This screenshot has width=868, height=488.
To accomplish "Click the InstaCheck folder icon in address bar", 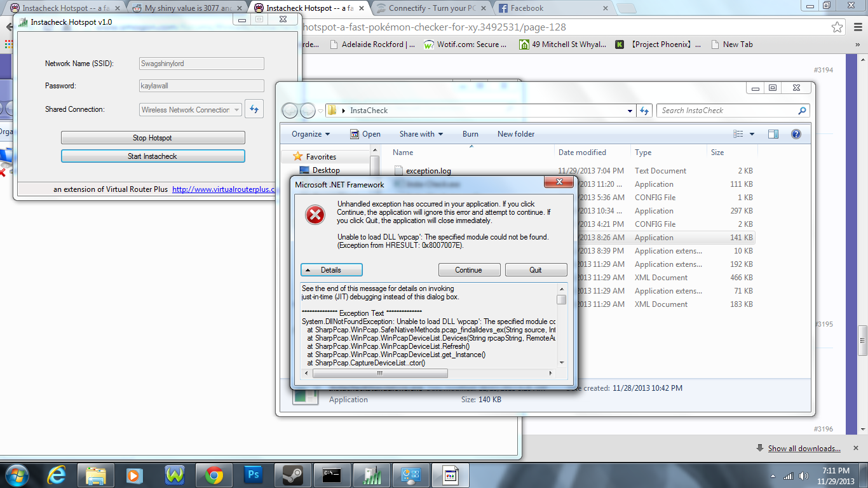I will (332, 111).
